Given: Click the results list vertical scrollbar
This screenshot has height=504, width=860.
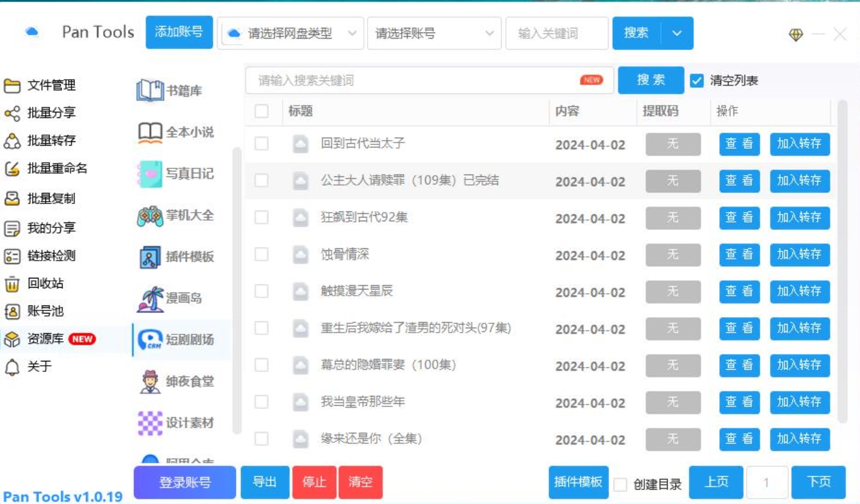Looking at the screenshot, I should click(x=842, y=258).
